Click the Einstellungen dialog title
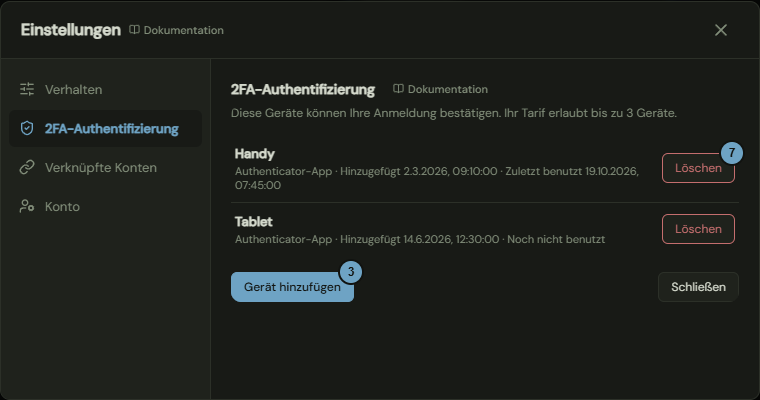Viewport: 760px width, 400px height. (x=71, y=30)
